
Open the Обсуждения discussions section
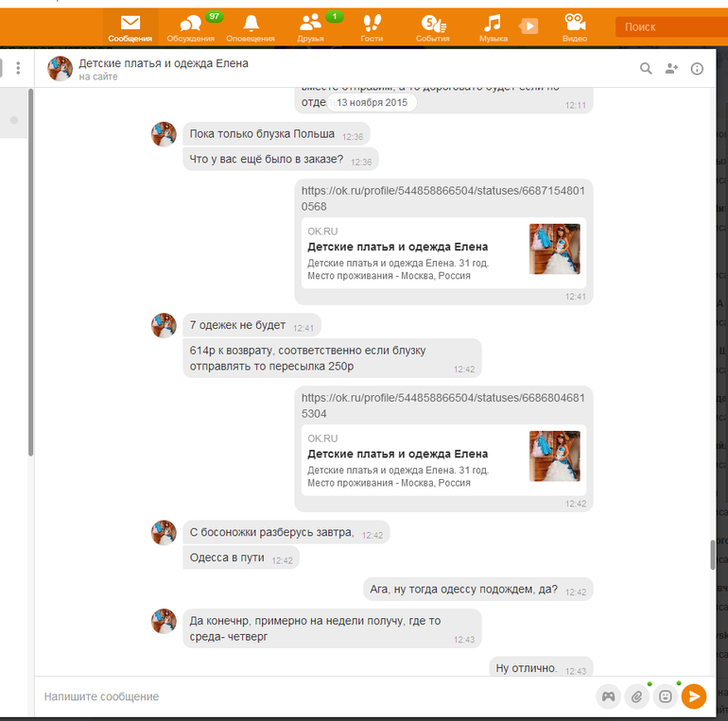coord(190,27)
